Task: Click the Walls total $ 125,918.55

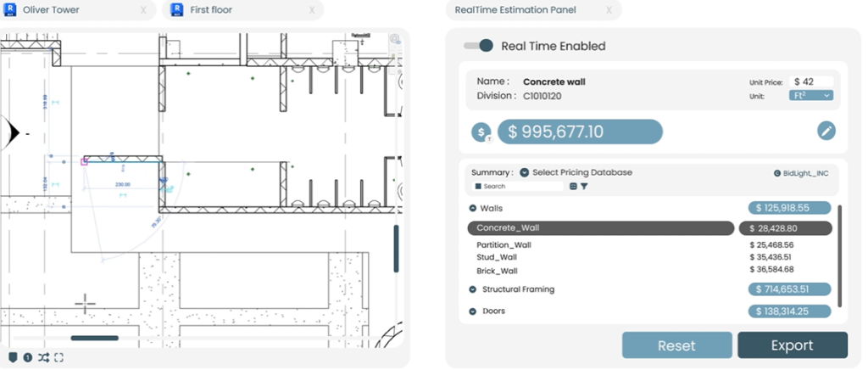Action: point(789,208)
